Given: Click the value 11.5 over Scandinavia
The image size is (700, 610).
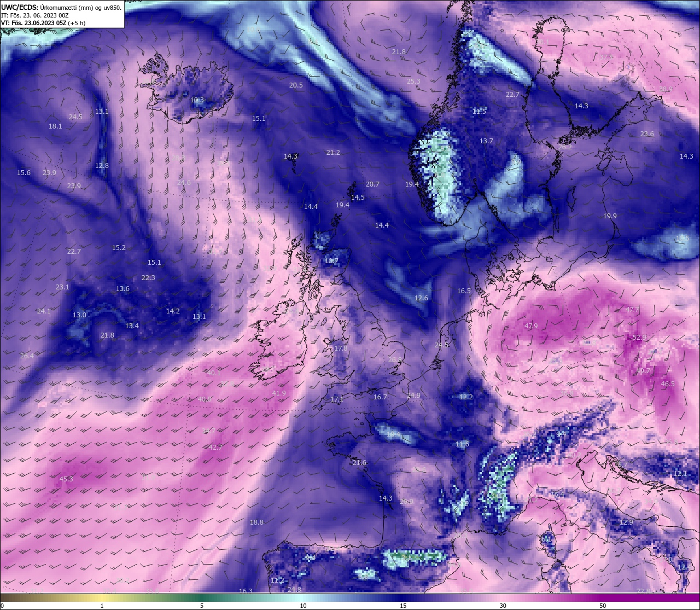Looking at the screenshot, I should pyautogui.click(x=479, y=111).
